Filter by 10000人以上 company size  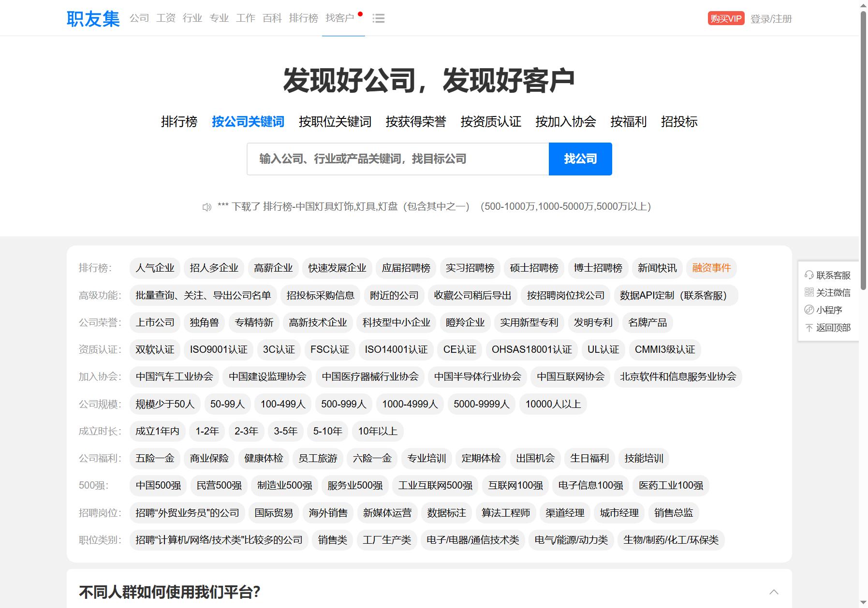(x=553, y=404)
